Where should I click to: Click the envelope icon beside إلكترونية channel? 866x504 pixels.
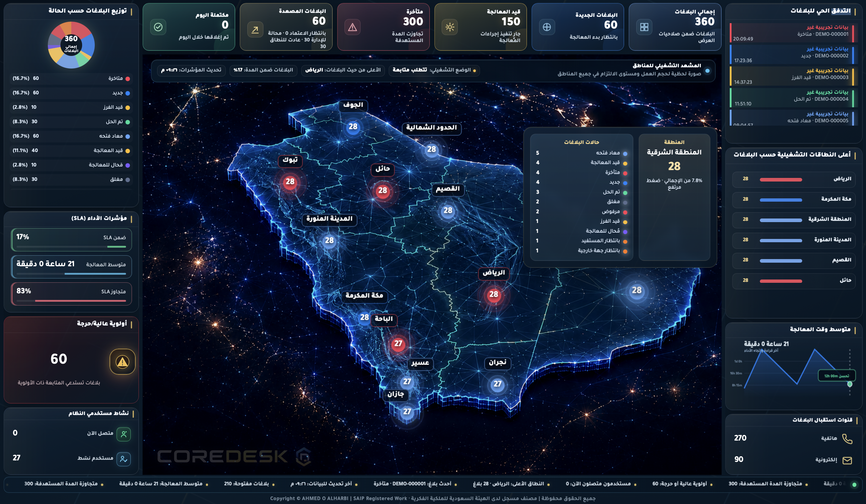[847, 460]
